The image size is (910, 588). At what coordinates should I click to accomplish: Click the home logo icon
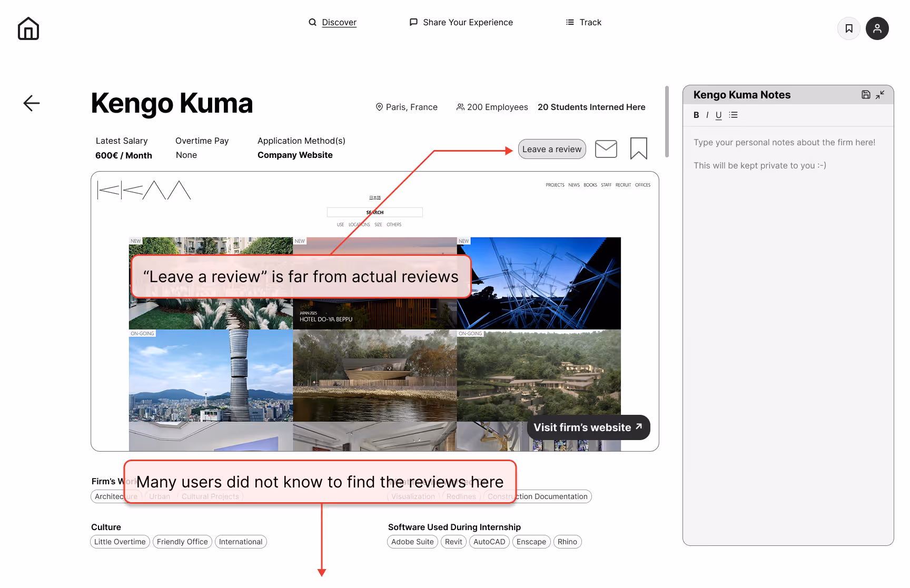tap(28, 28)
